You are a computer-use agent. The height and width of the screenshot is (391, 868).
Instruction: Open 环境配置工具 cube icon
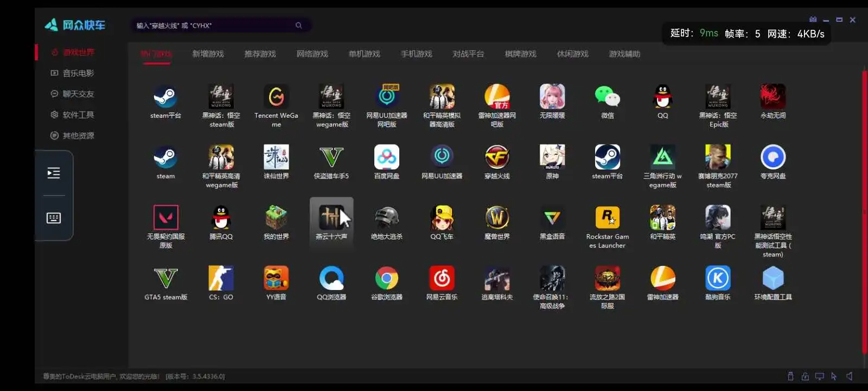coord(773,279)
